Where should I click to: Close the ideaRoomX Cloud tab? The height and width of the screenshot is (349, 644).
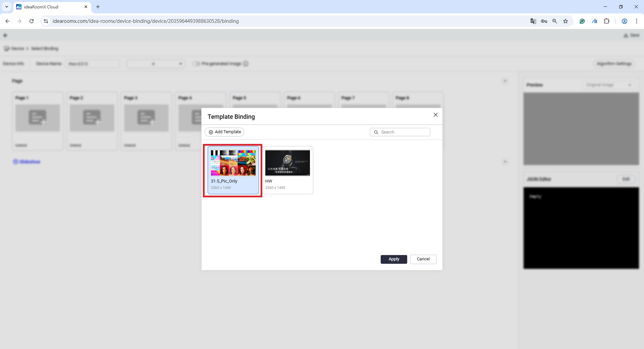[86, 7]
